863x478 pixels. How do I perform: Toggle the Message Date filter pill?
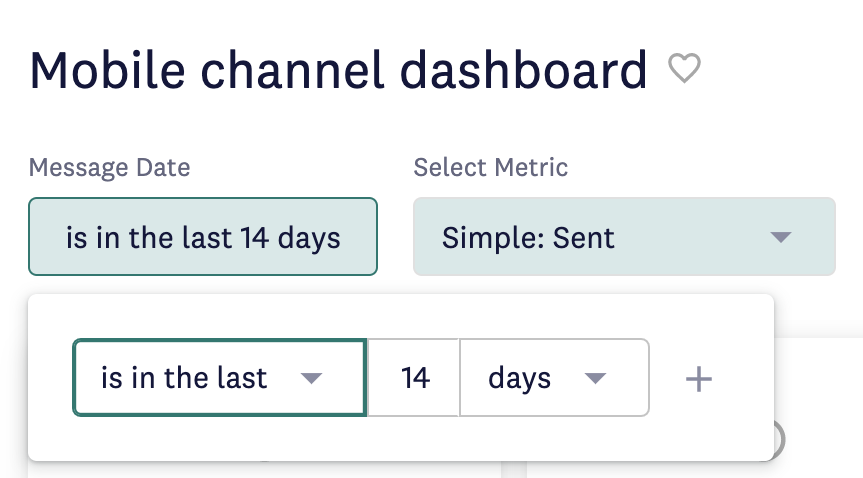coord(203,236)
